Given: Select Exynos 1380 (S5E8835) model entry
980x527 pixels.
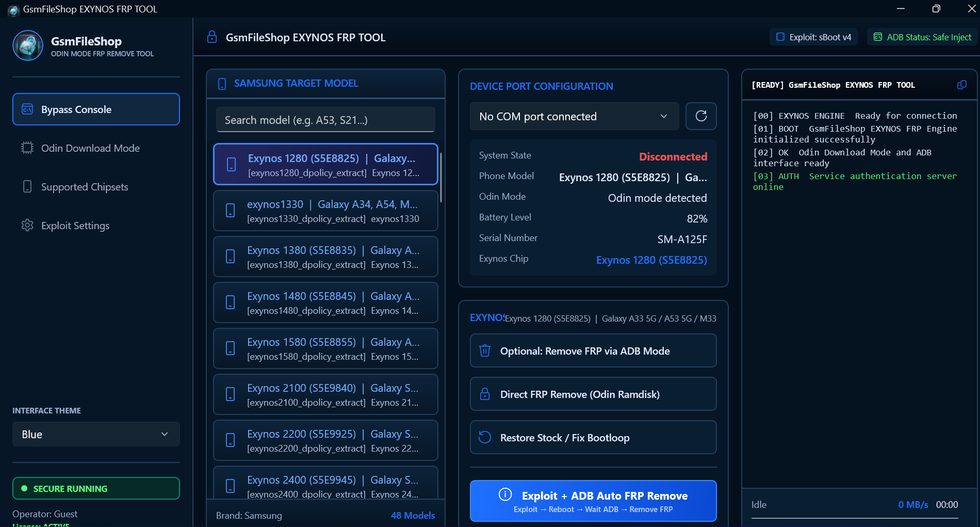Looking at the screenshot, I should [325, 257].
